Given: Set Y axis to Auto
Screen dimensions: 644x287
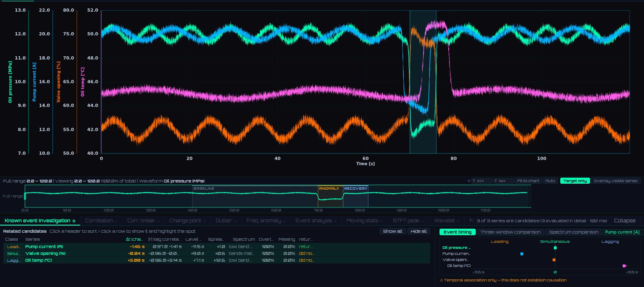Looking at the screenshot, I should (550, 181).
